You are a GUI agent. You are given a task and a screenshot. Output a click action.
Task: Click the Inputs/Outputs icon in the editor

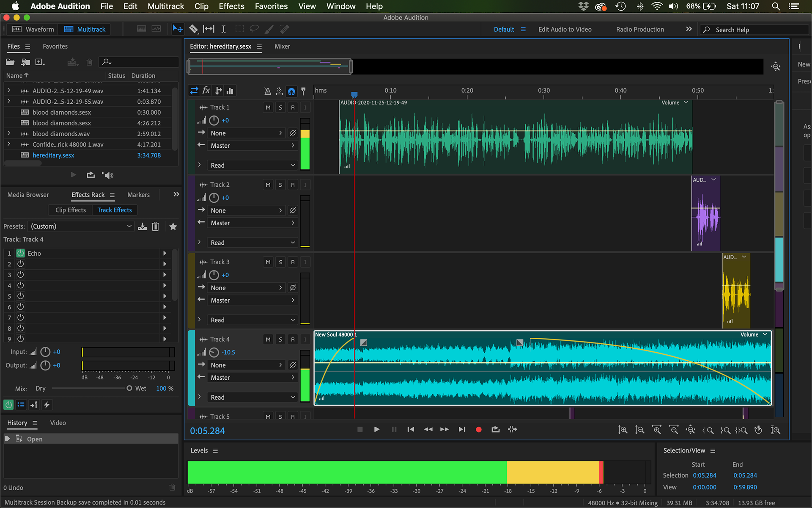pyautogui.click(x=194, y=91)
